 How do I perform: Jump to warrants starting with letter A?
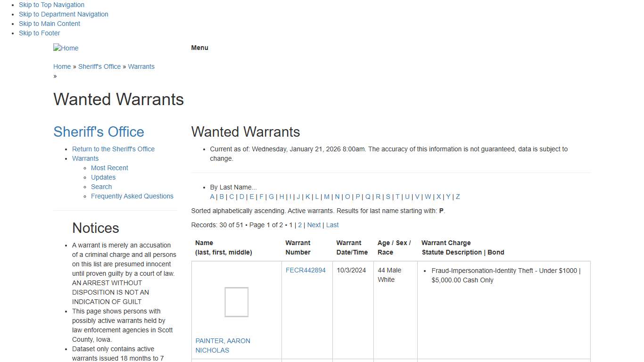pyautogui.click(x=212, y=197)
